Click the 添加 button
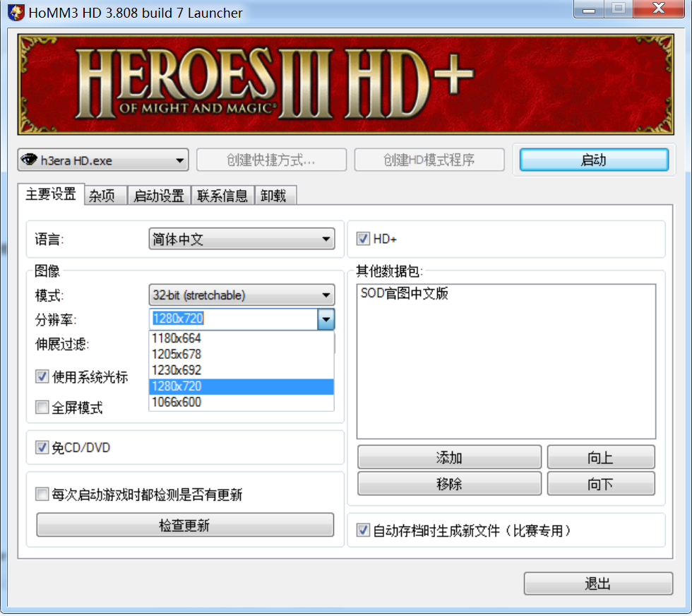The image size is (692, 616). click(449, 457)
